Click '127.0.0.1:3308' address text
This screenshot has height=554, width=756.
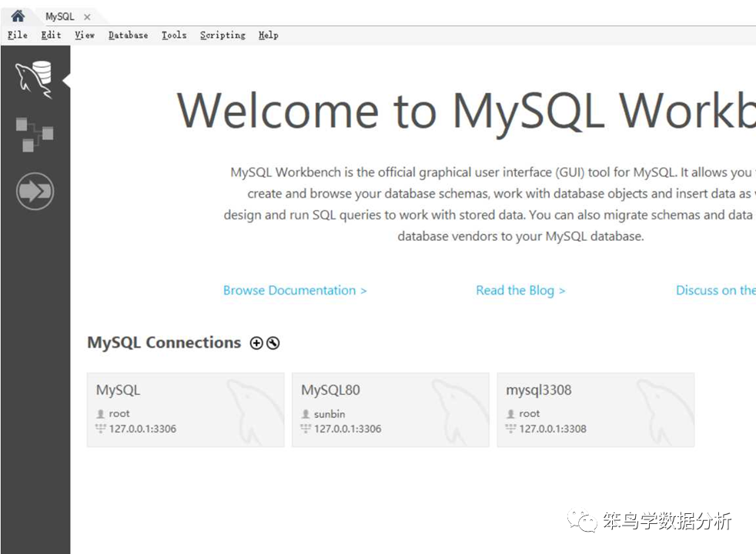[x=553, y=429]
